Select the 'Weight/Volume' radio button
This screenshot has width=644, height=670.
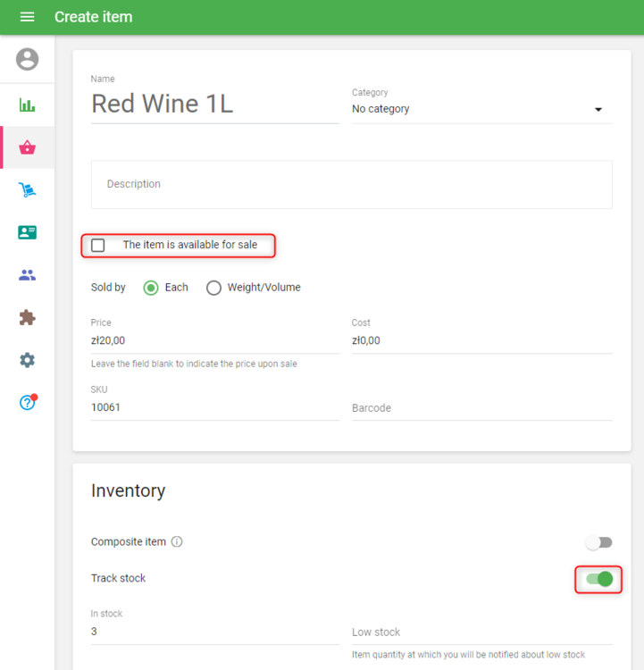tap(213, 288)
